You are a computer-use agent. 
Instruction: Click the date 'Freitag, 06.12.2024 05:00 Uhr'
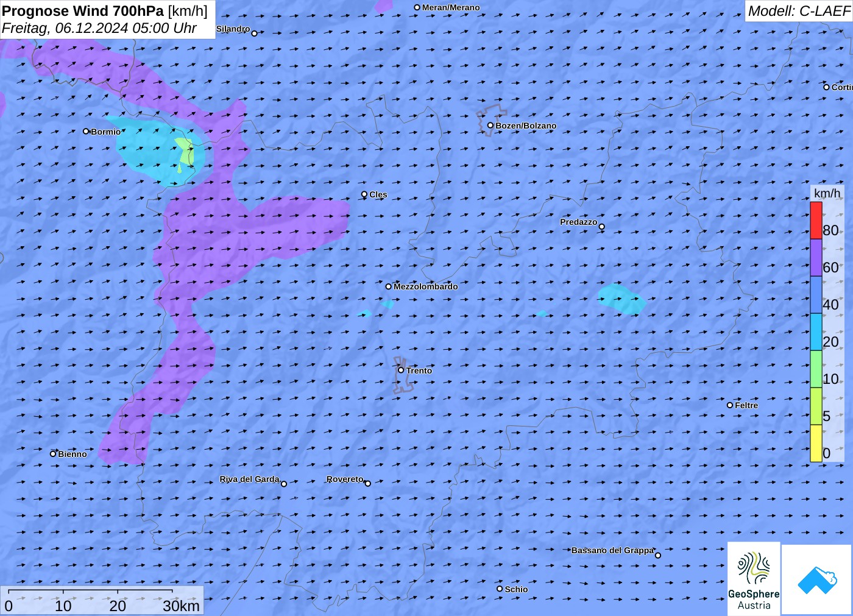pyautogui.click(x=99, y=28)
